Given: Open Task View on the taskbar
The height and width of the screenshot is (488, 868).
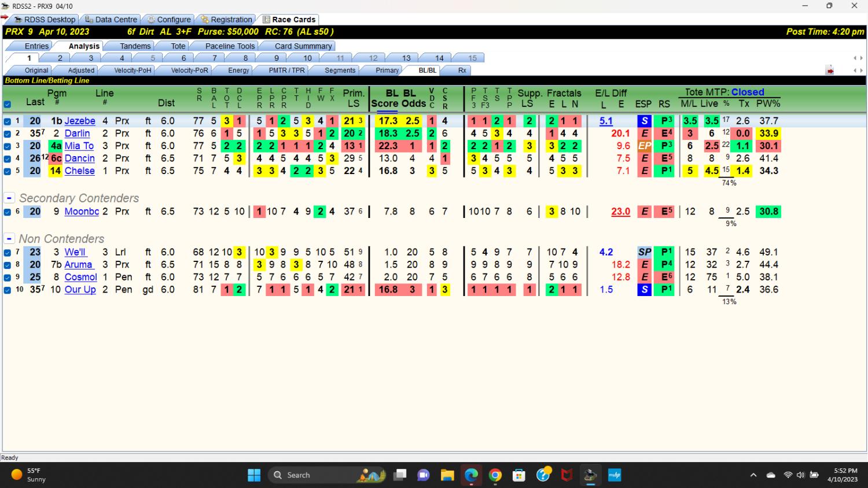Looking at the screenshot, I should point(400,475).
